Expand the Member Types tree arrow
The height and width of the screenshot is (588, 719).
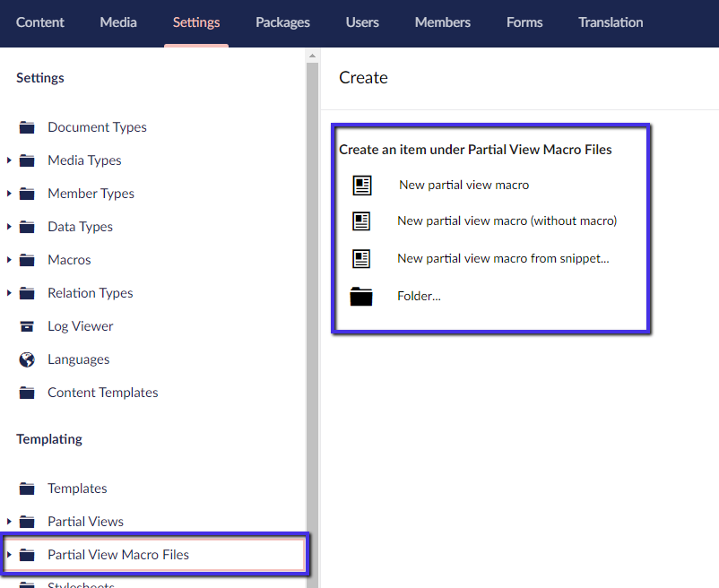pos(9,194)
